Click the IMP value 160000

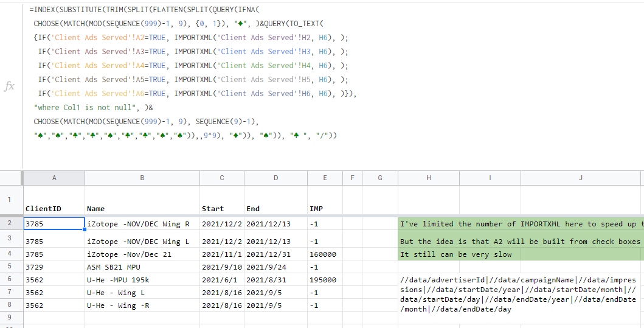(325, 254)
